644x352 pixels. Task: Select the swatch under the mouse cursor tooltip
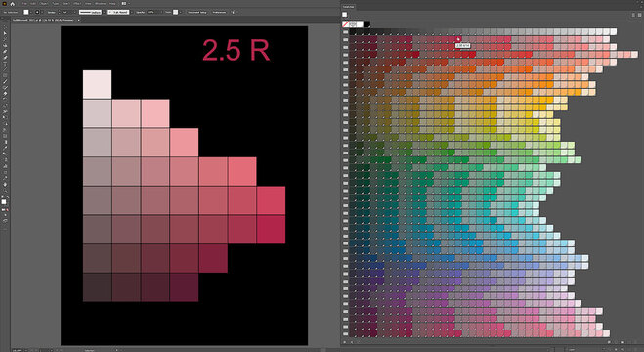pos(458,39)
